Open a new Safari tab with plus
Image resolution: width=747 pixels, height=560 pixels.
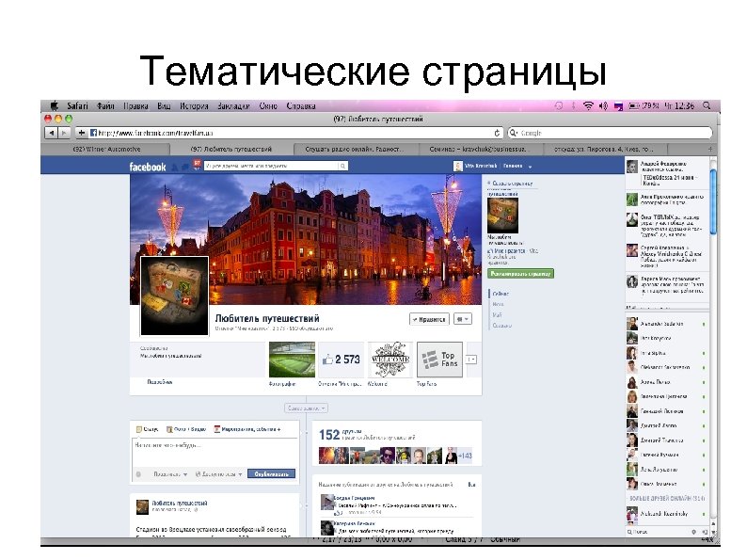point(710,149)
